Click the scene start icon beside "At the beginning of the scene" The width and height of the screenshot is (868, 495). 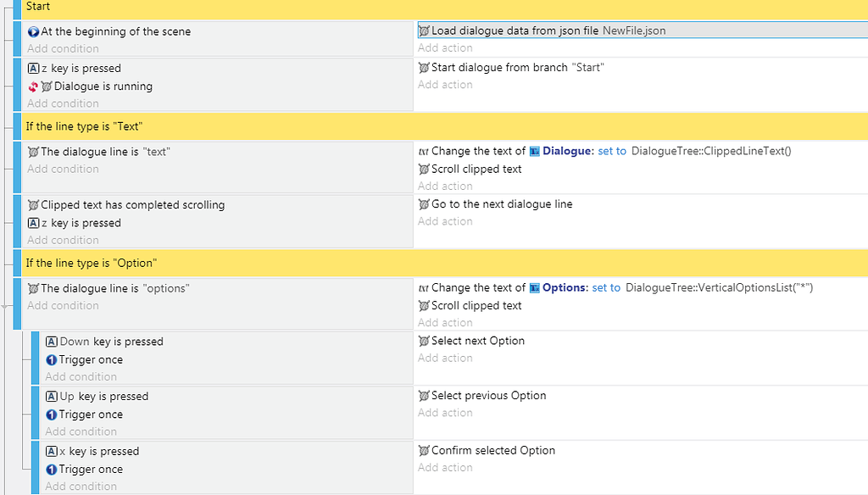pyautogui.click(x=33, y=31)
